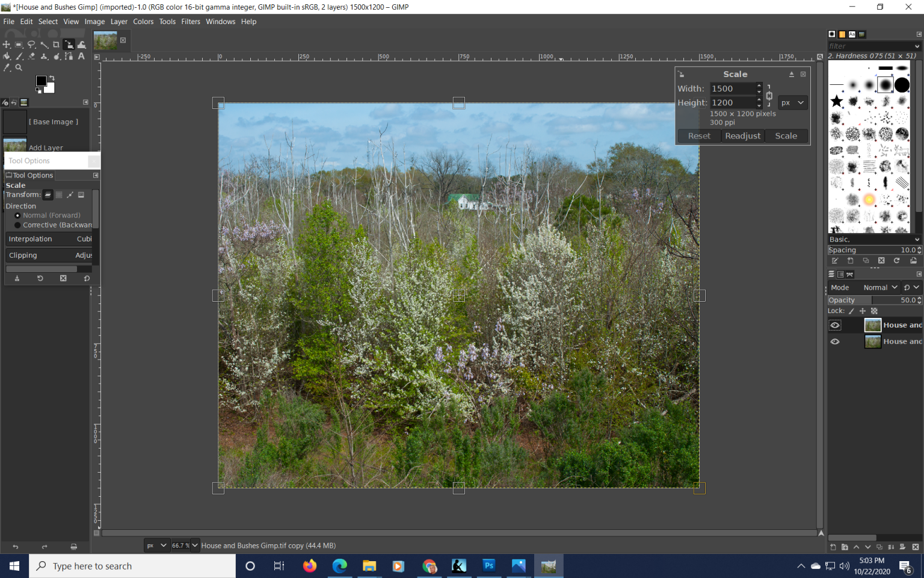The width and height of the screenshot is (924, 578).
Task: Select the Paintbrush tool
Action: pyautogui.click(x=19, y=56)
